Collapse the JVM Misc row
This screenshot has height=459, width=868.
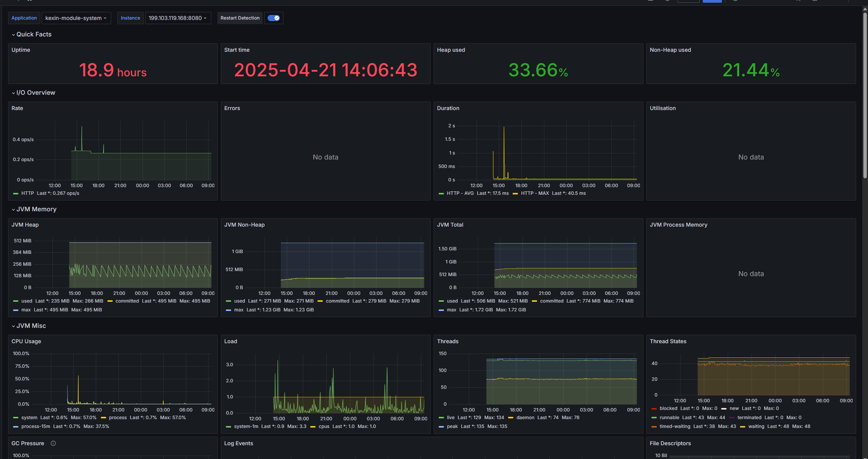(29, 326)
